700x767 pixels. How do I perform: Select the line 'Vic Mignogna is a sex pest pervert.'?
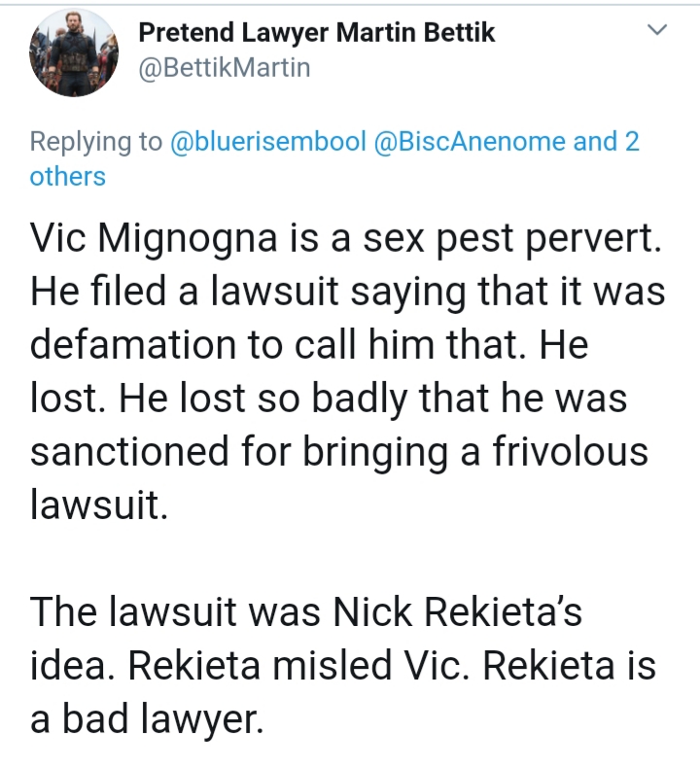346,239
